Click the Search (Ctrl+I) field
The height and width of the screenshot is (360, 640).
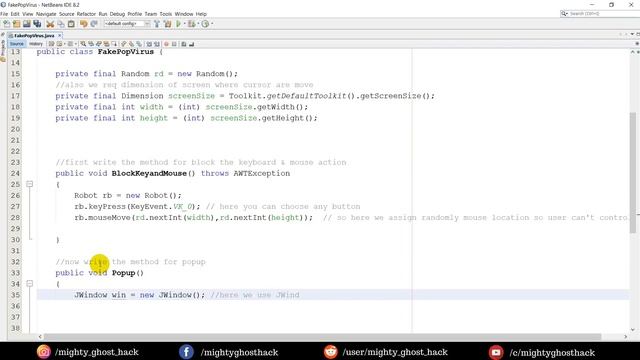click(x=600, y=13)
